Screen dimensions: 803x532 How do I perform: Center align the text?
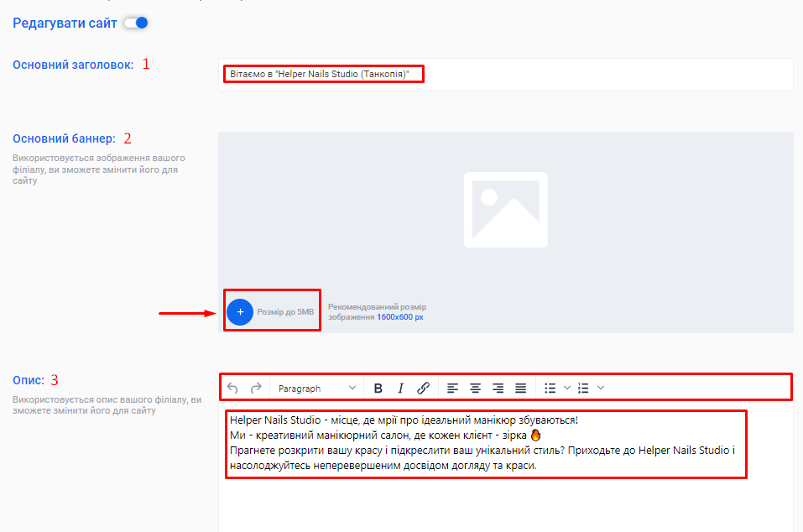[x=476, y=388]
